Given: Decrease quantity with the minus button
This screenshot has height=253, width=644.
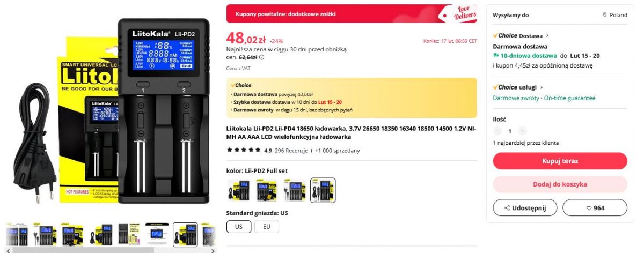Looking at the screenshot, I should click(x=497, y=131).
